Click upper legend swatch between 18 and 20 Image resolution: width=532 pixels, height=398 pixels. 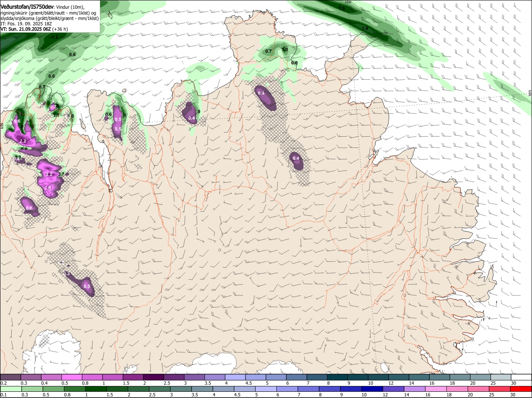(459, 377)
